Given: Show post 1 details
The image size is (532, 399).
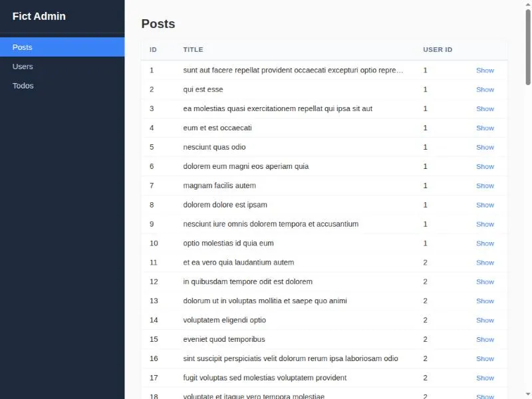Looking at the screenshot, I should point(485,70).
